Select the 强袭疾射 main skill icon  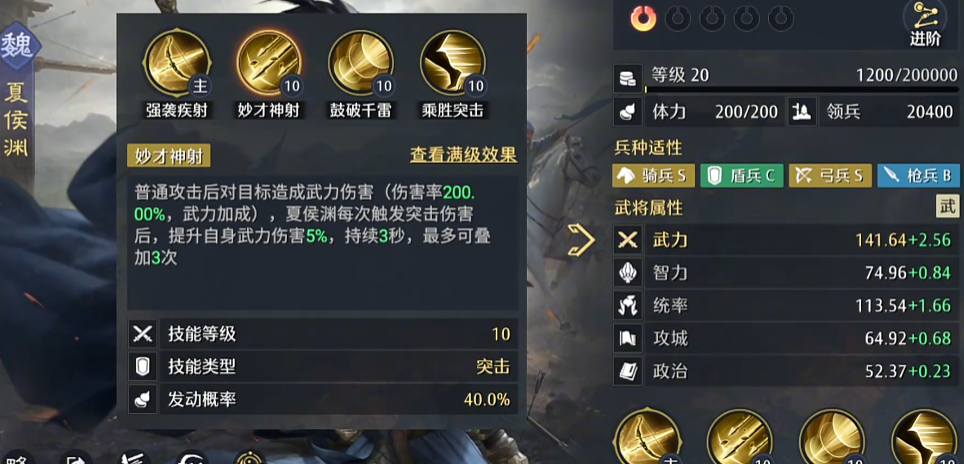click(x=177, y=63)
